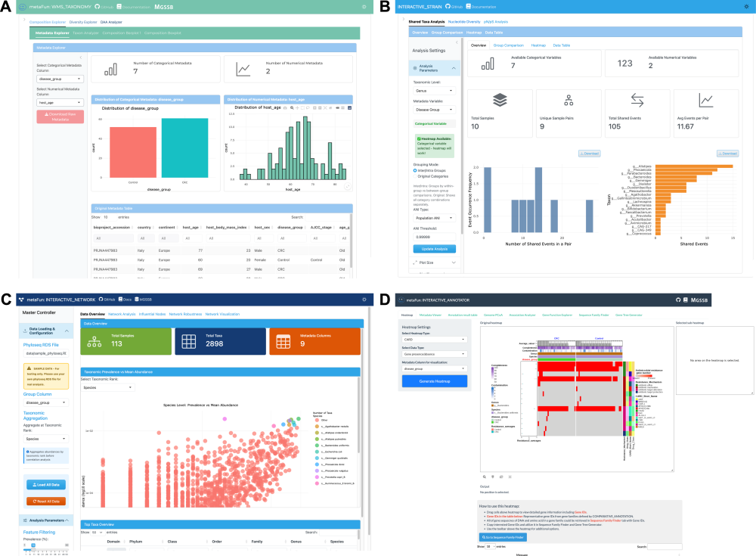The height and width of the screenshot is (556, 756).
Task: Open white Group Comparison tab beside Overview
Action: (509, 45)
